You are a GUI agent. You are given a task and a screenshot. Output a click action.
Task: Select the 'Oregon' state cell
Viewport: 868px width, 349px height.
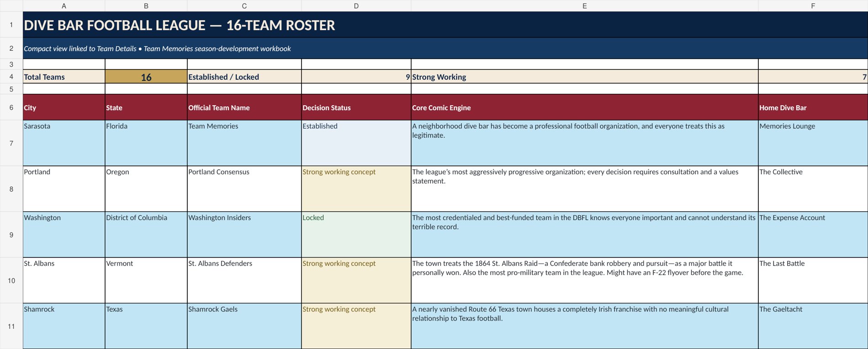click(146, 189)
